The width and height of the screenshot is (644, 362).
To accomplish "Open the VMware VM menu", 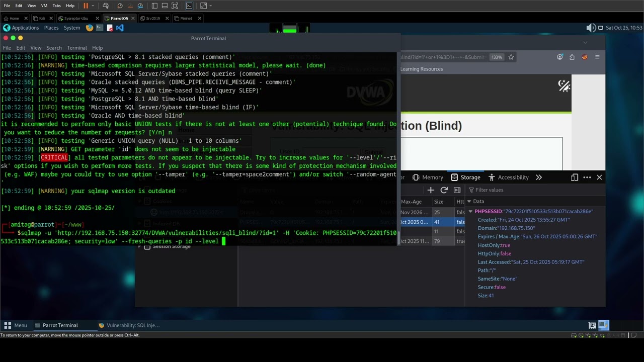I will (44, 6).
